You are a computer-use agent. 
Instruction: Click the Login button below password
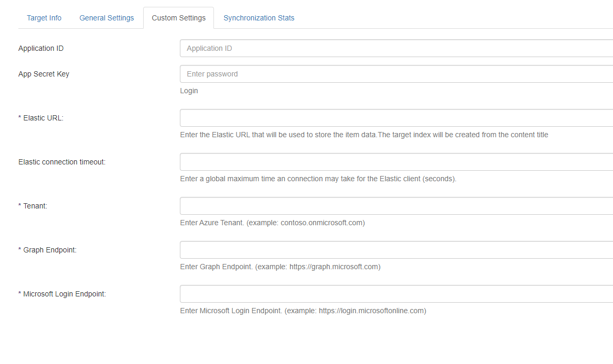189,91
